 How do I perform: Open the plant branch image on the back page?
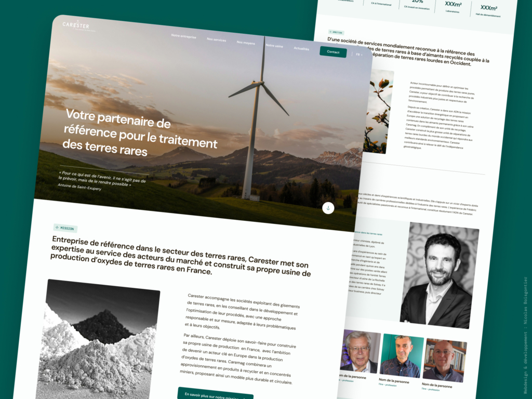pyautogui.click(x=378, y=112)
